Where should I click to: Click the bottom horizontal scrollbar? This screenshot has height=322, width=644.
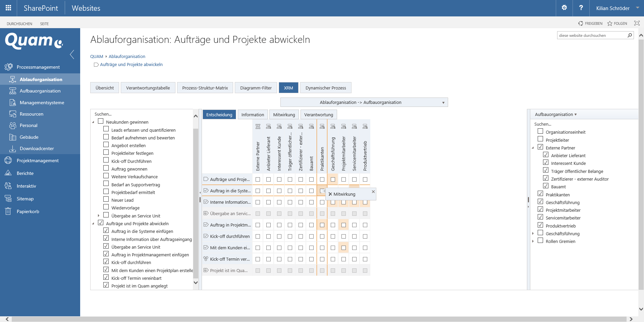(x=319, y=319)
